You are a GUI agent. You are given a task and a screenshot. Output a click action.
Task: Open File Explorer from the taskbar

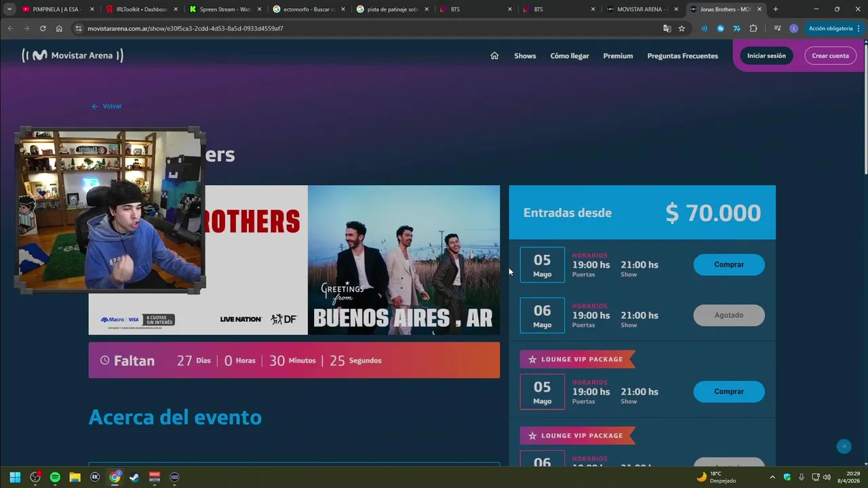[x=75, y=477]
